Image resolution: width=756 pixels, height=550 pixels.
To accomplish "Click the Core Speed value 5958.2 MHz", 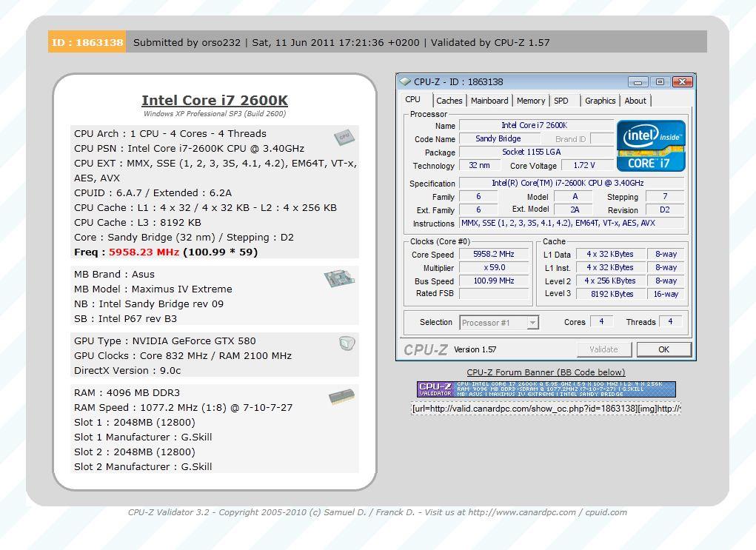I will tap(494, 254).
